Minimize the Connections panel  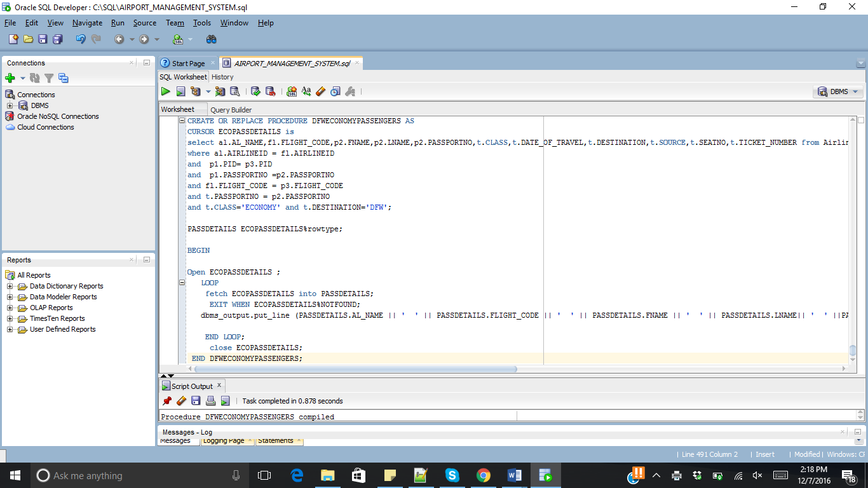click(146, 63)
